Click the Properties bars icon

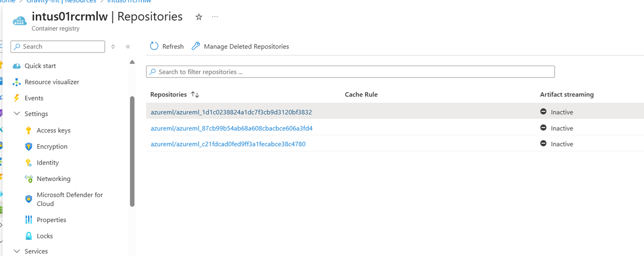29,220
